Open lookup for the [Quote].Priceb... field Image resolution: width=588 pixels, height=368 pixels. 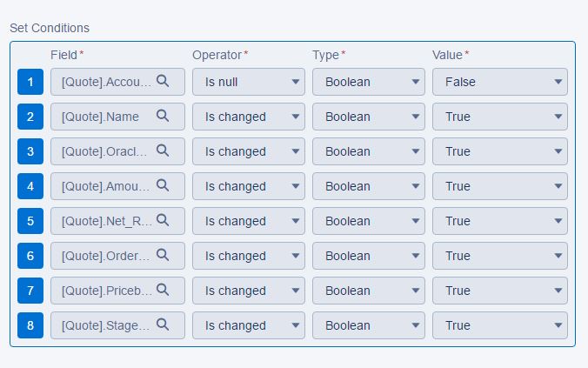pos(163,290)
